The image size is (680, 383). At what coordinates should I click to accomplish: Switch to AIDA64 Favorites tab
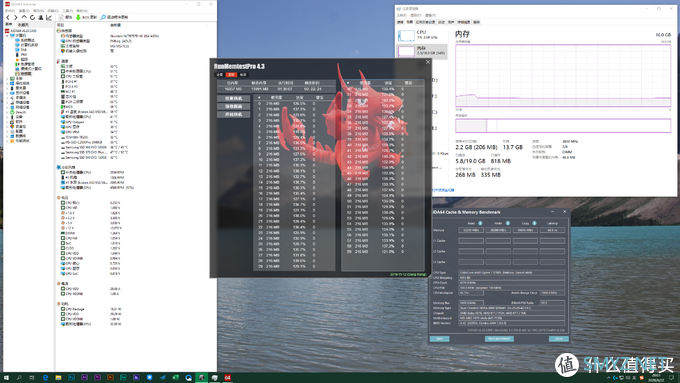tap(23, 25)
